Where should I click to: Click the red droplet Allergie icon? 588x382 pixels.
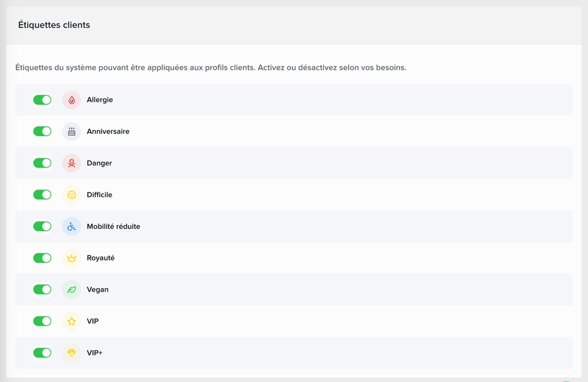click(x=72, y=100)
